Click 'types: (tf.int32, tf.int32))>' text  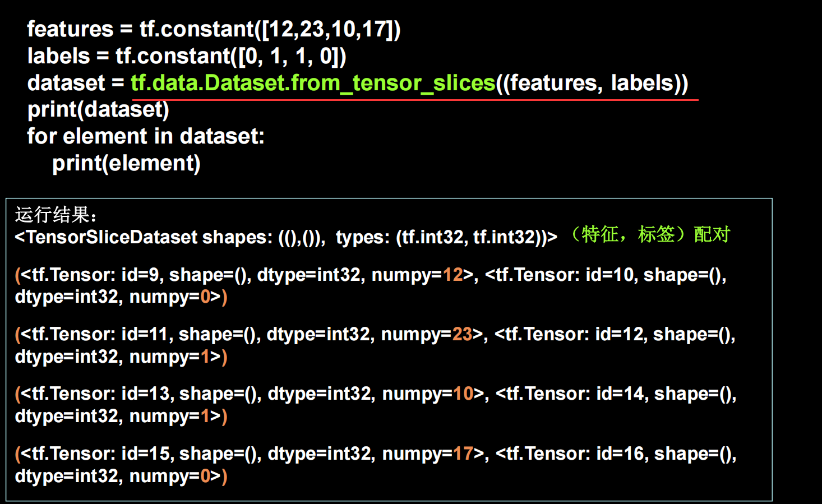pyautogui.click(x=446, y=237)
